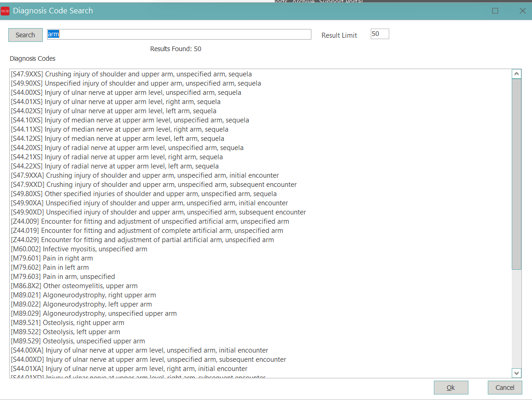Select M79.603 Pain in arm, unspecified

63,277
